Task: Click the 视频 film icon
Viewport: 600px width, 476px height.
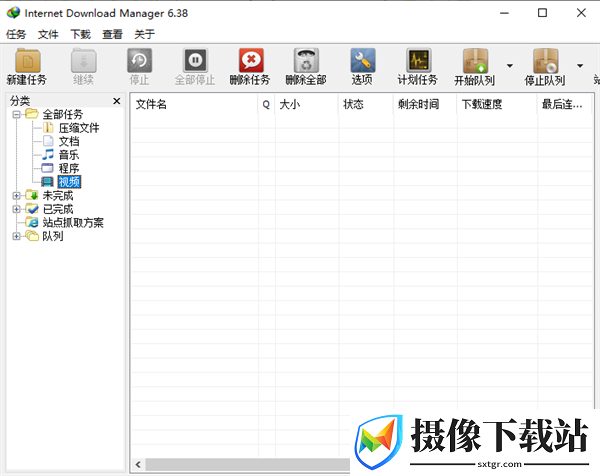Action: point(47,182)
